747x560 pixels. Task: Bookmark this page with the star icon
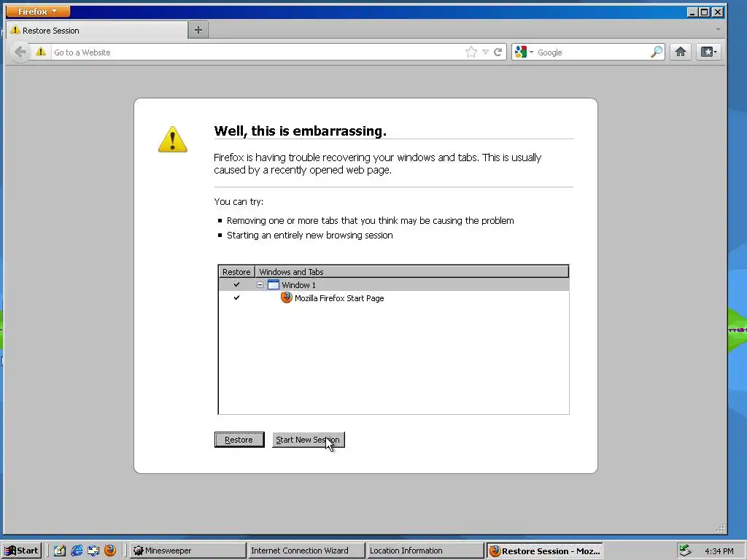471,52
